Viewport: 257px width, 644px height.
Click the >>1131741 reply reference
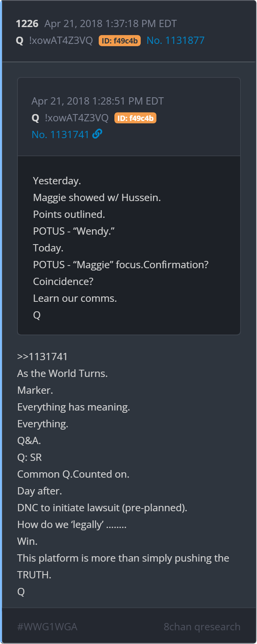pyautogui.click(x=42, y=357)
